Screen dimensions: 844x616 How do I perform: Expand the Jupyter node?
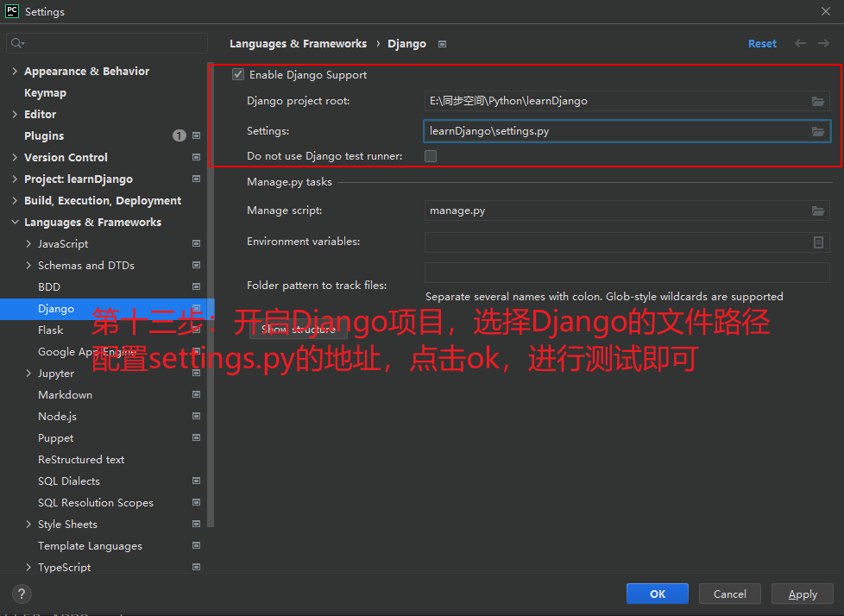point(28,373)
